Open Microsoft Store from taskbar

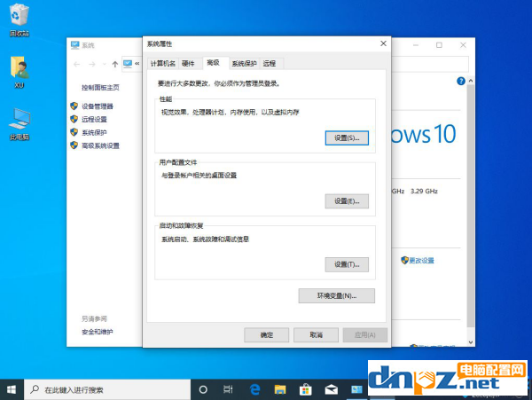click(305, 389)
